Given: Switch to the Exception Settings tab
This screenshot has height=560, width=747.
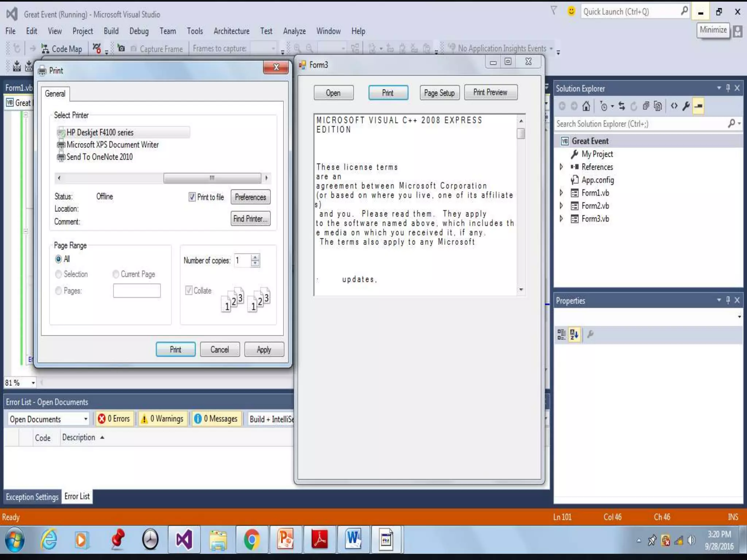Looking at the screenshot, I should click(x=32, y=497).
